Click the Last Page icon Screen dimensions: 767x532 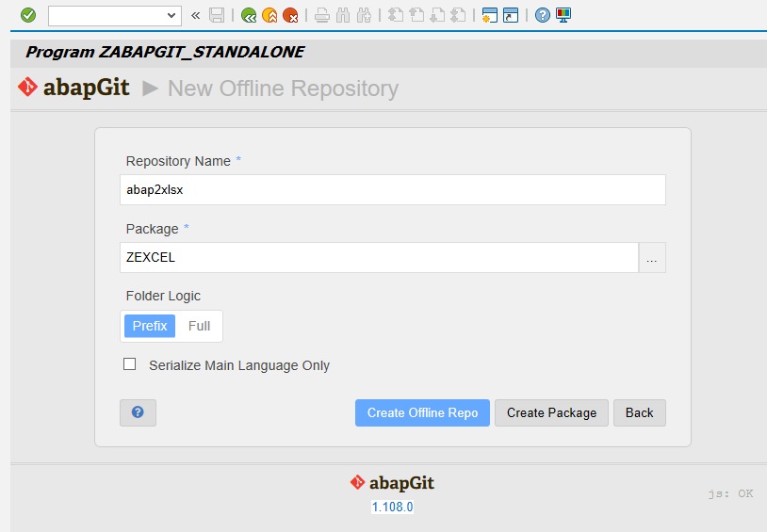click(458, 16)
